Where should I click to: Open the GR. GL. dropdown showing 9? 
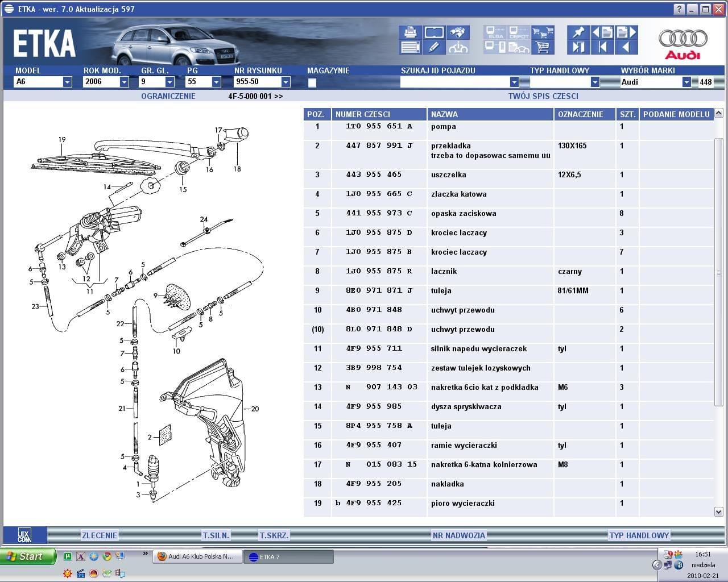[x=170, y=82]
